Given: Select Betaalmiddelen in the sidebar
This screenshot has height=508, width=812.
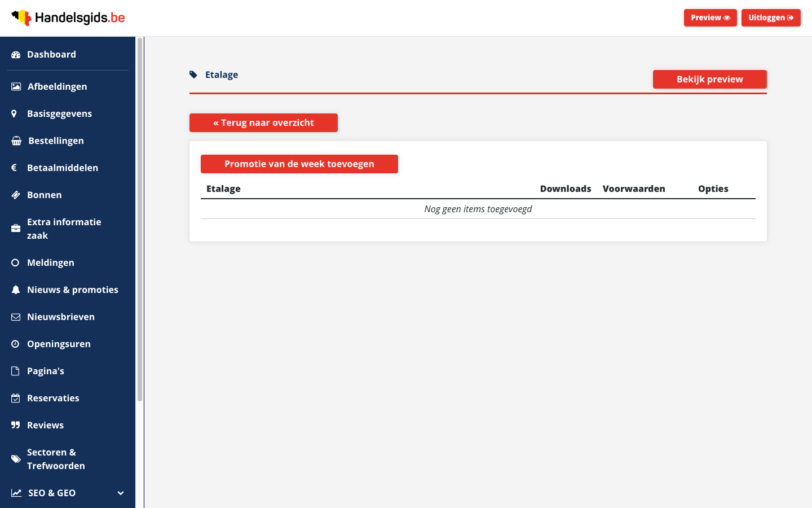Looking at the screenshot, I should [x=68, y=168].
